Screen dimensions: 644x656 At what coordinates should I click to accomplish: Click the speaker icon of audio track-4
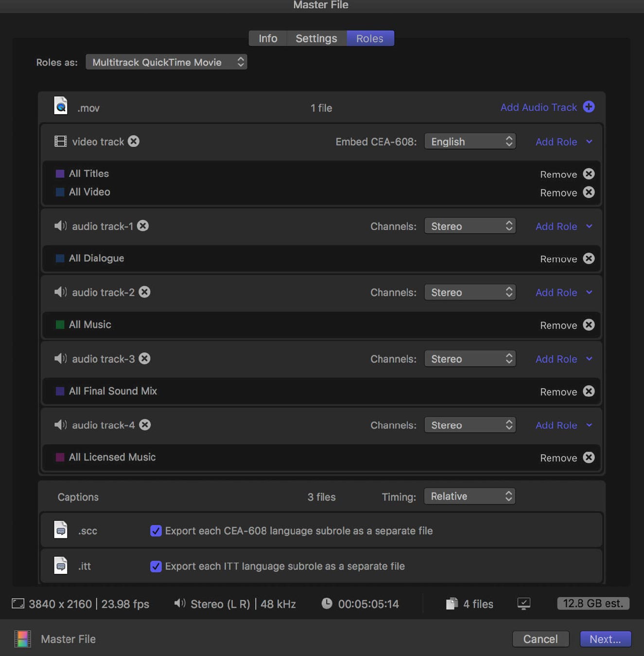(61, 425)
